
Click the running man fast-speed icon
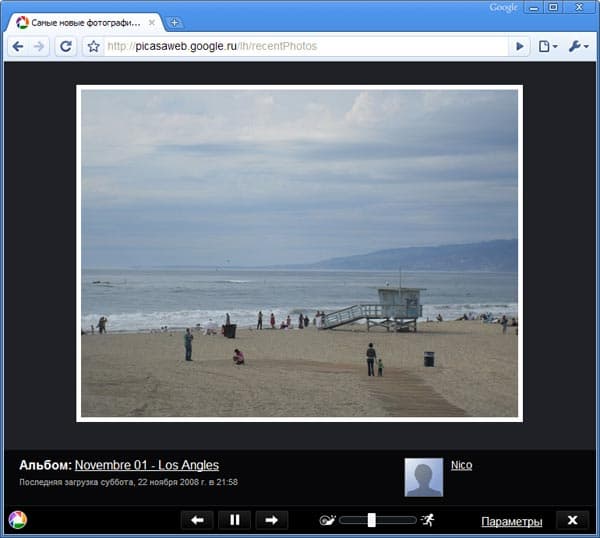click(428, 520)
